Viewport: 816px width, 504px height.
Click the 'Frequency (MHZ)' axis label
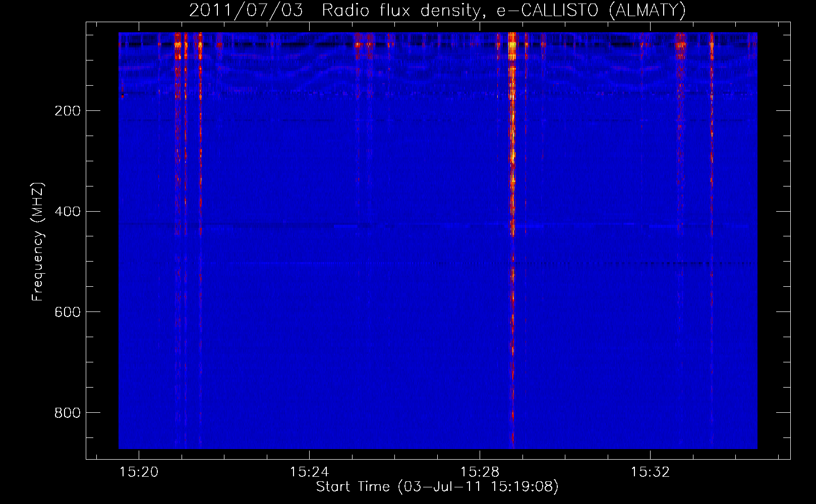[x=38, y=242]
